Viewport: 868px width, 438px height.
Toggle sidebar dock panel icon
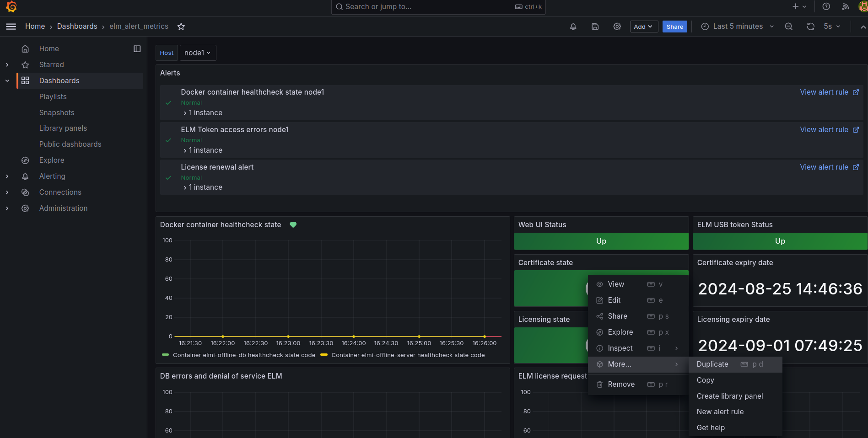137,49
